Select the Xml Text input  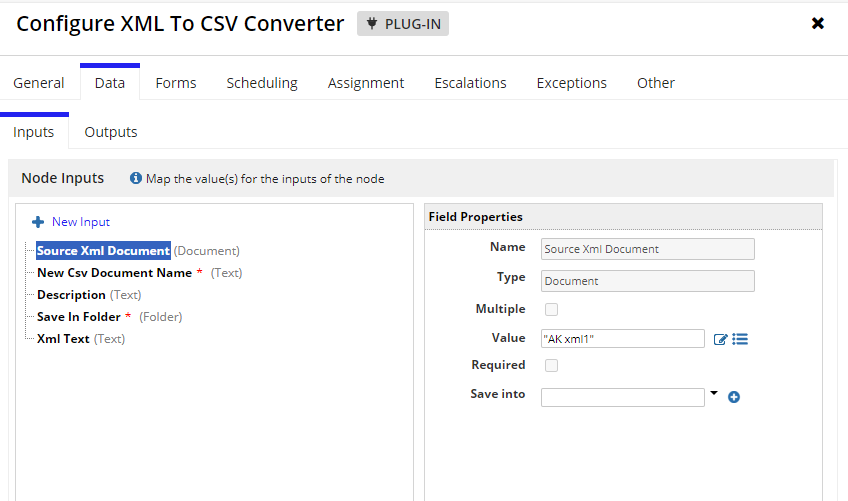click(x=63, y=339)
